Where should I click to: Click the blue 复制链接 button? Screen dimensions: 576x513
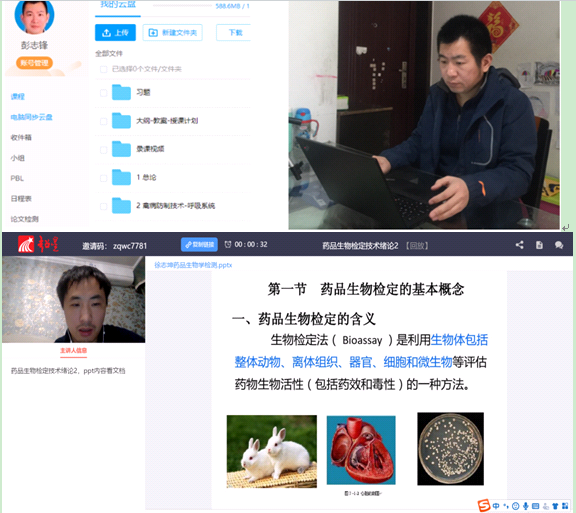coord(199,244)
